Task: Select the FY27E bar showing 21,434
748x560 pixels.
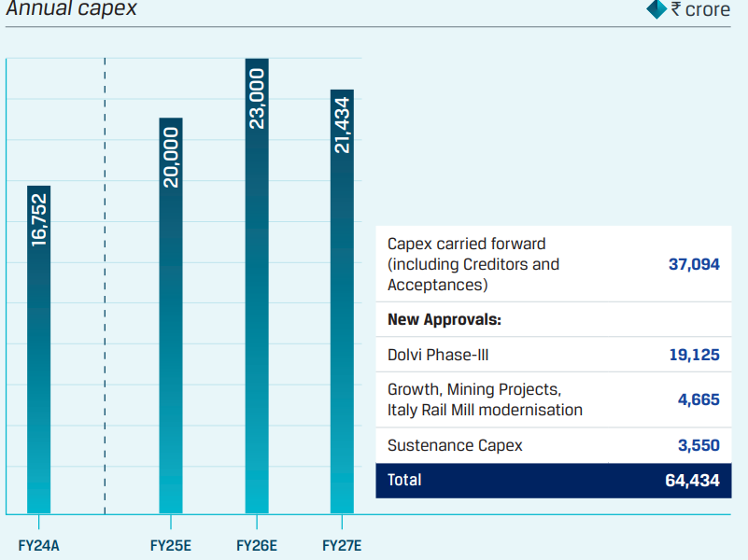Action: click(x=342, y=301)
